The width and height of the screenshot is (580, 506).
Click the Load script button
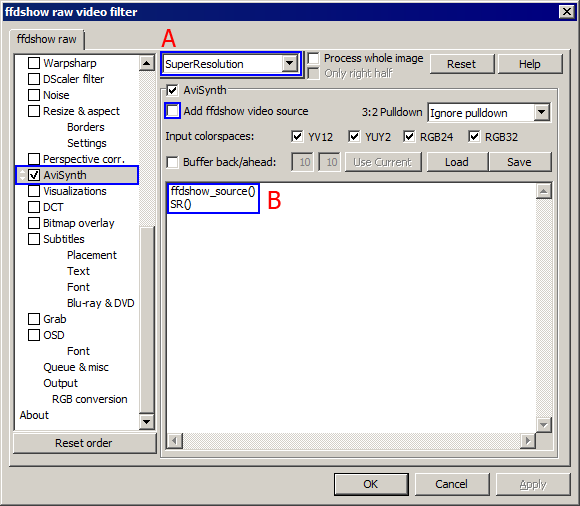tap(457, 162)
